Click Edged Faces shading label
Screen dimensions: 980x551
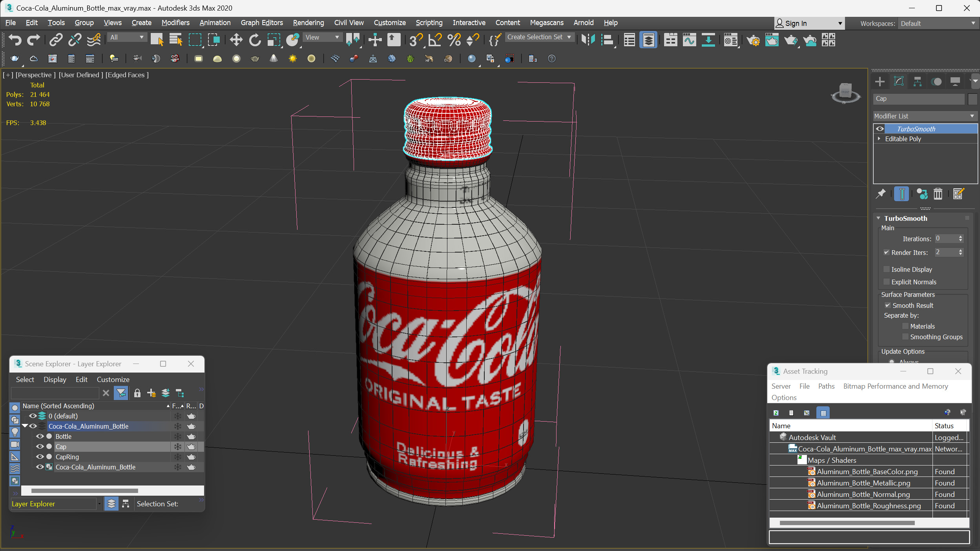point(127,75)
